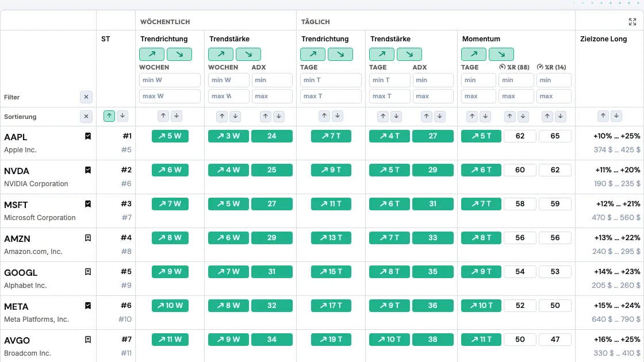Image resolution: width=644 pixels, height=362 pixels.
Task: Focus %R (14) max field
Action: click(554, 96)
